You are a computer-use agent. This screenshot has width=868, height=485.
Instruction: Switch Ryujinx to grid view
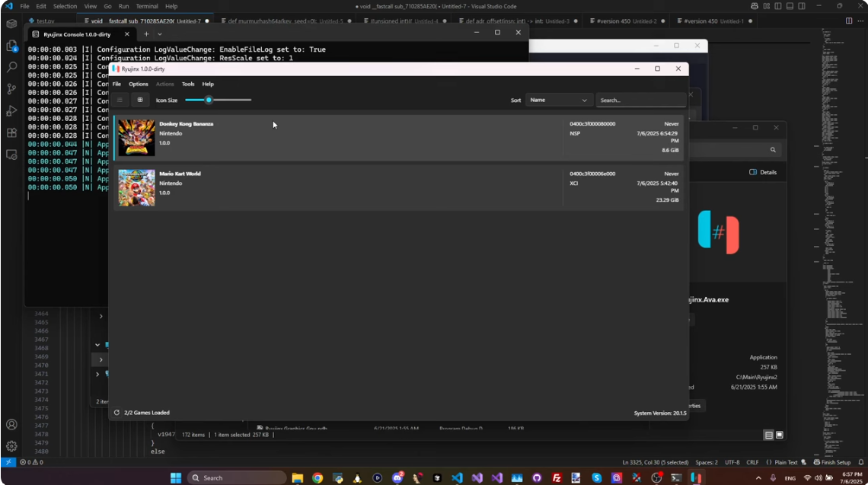pyautogui.click(x=140, y=100)
